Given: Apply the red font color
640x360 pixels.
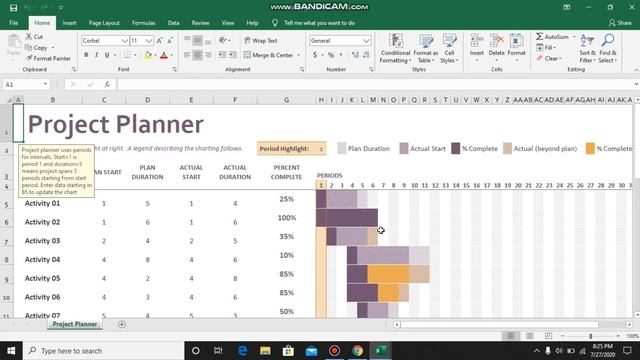Looking at the screenshot, I should pos(164,55).
